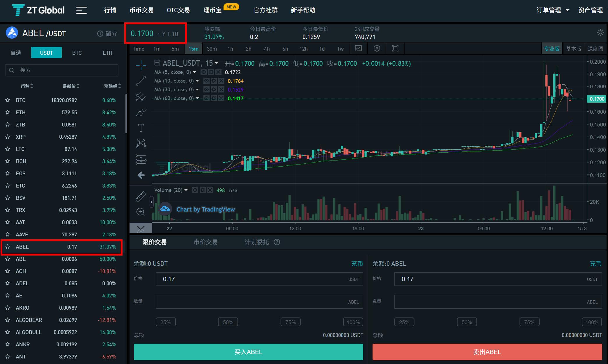Open the ABEL 简介 info icon
Viewport: 608px width, 364px height.
point(100,34)
